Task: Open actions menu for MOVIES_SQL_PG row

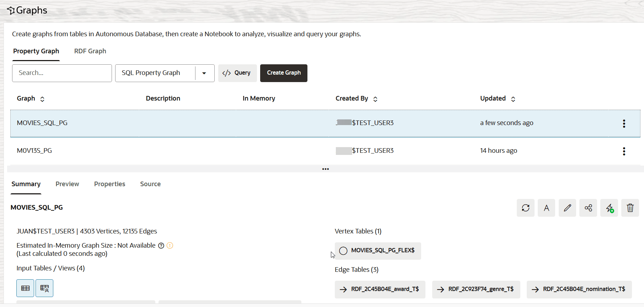Action: (624, 123)
